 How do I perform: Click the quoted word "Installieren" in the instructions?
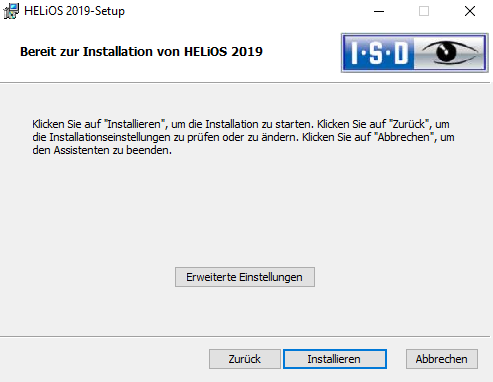pos(135,124)
